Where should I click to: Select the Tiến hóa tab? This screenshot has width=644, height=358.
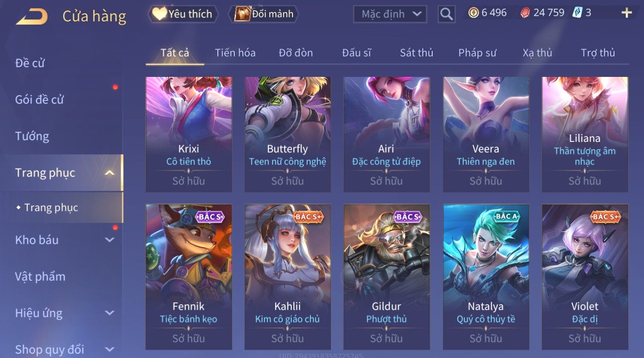pos(235,53)
